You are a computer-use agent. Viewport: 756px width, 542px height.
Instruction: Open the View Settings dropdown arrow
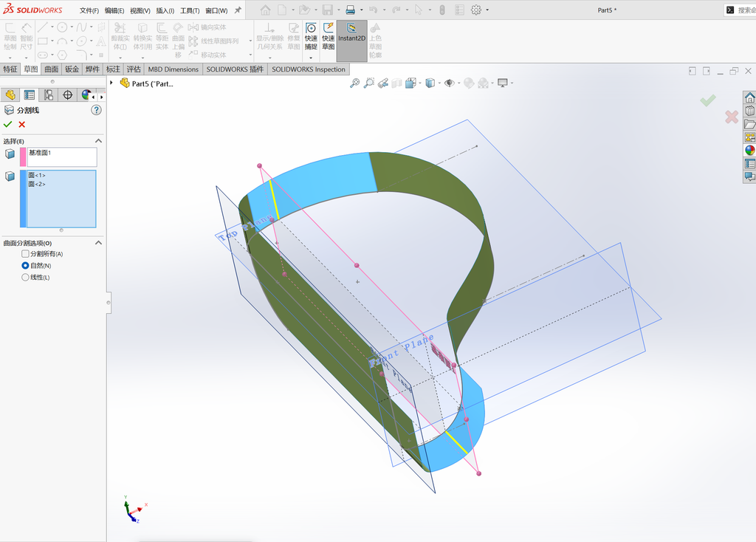(512, 83)
